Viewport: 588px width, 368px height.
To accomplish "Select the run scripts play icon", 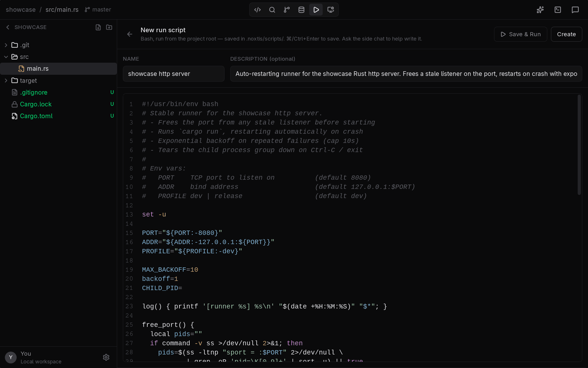I will [x=316, y=10].
